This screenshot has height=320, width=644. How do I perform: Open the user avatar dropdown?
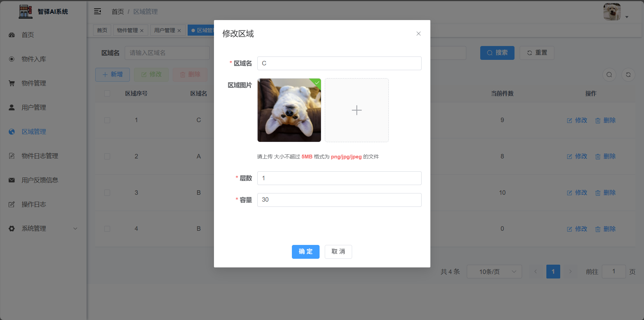pyautogui.click(x=616, y=12)
